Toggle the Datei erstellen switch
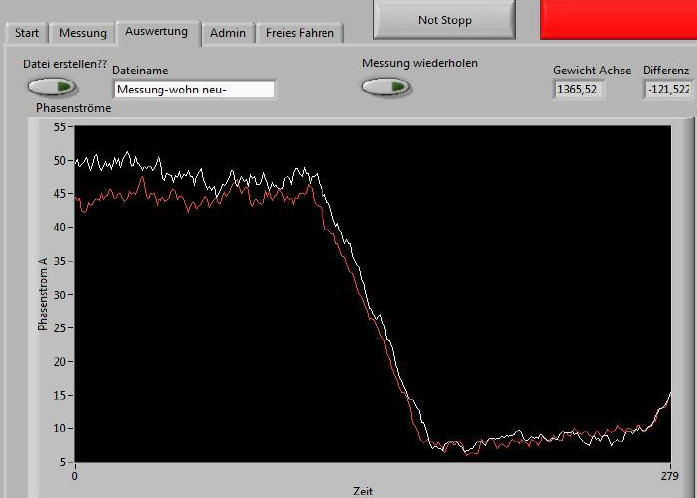This screenshot has height=498, width=697. tap(52, 87)
